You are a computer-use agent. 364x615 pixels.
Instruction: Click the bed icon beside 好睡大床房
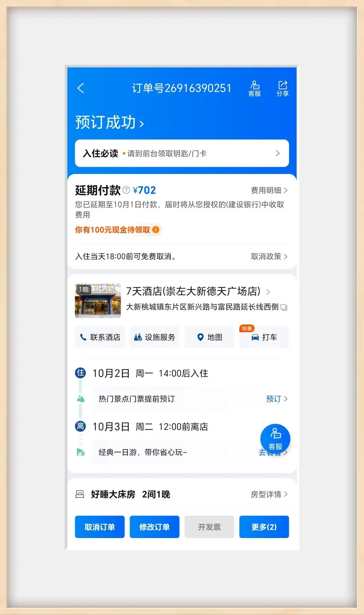click(79, 494)
